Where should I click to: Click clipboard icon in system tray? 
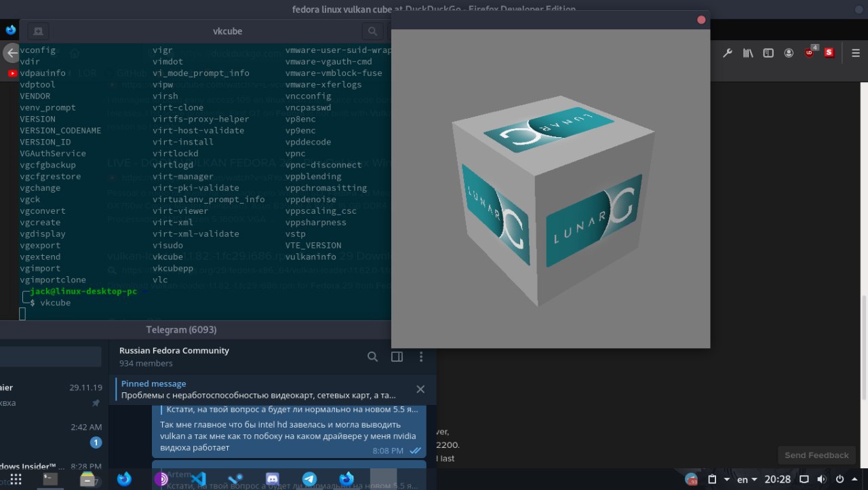point(713,479)
